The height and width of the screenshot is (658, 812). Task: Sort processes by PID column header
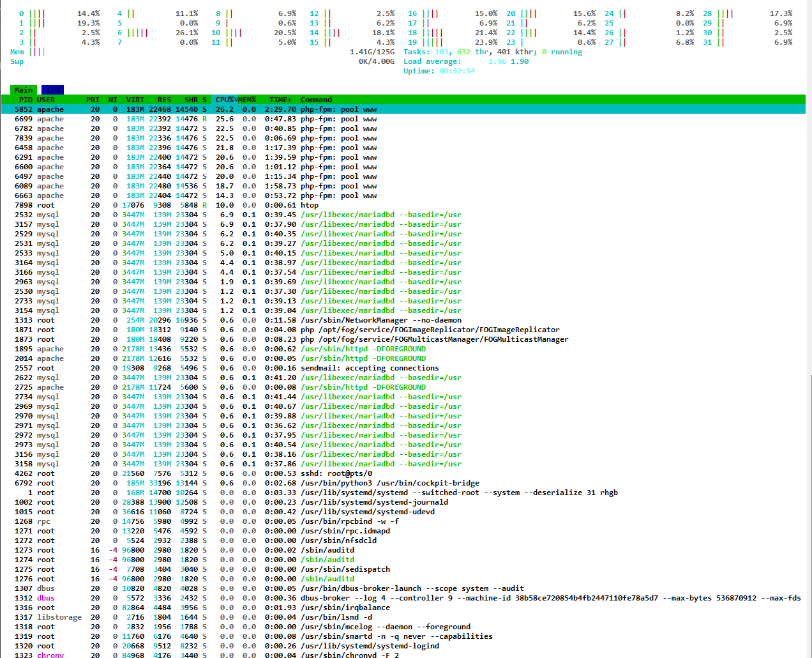(26, 100)
